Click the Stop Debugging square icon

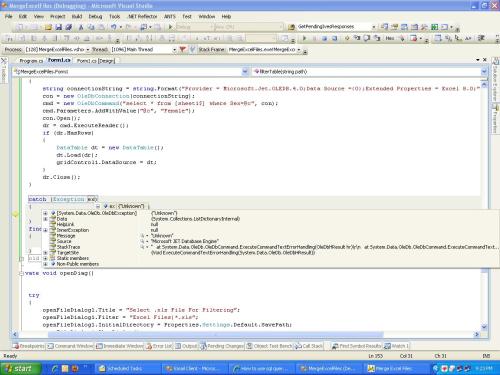(324, 38)
